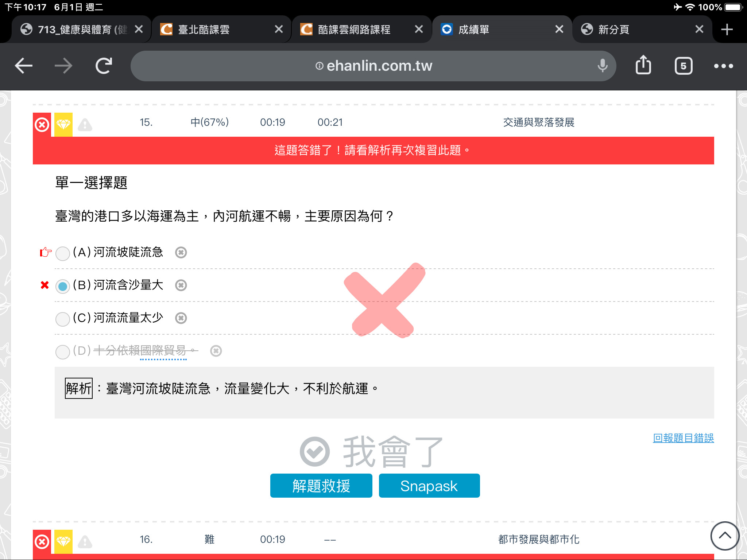Image resolution: width=747 pixels, height=560 pixels.
Task: Click question number 15.
Action: click(146, 122)
